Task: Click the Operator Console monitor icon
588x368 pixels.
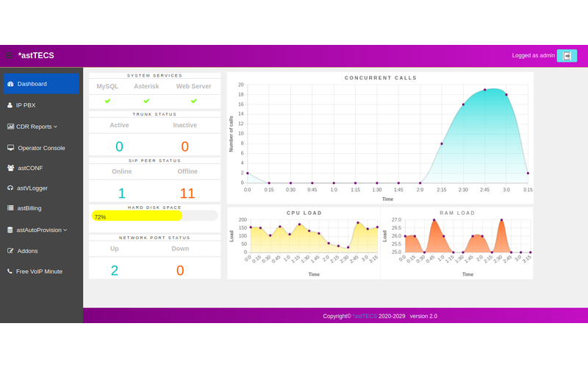Action: click(x=10, y=147)
